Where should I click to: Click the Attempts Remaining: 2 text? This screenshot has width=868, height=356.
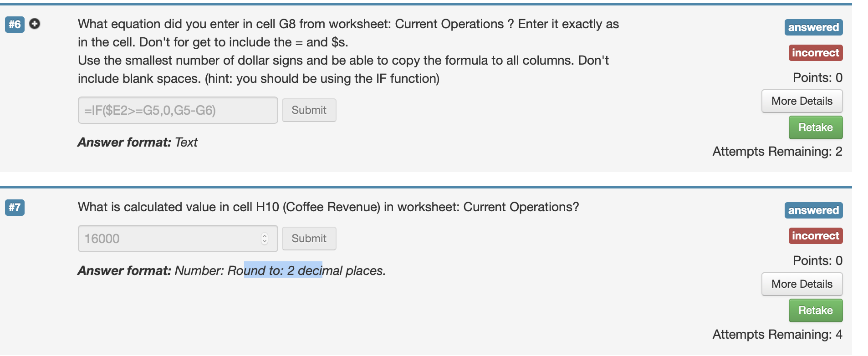click(777, 152)
